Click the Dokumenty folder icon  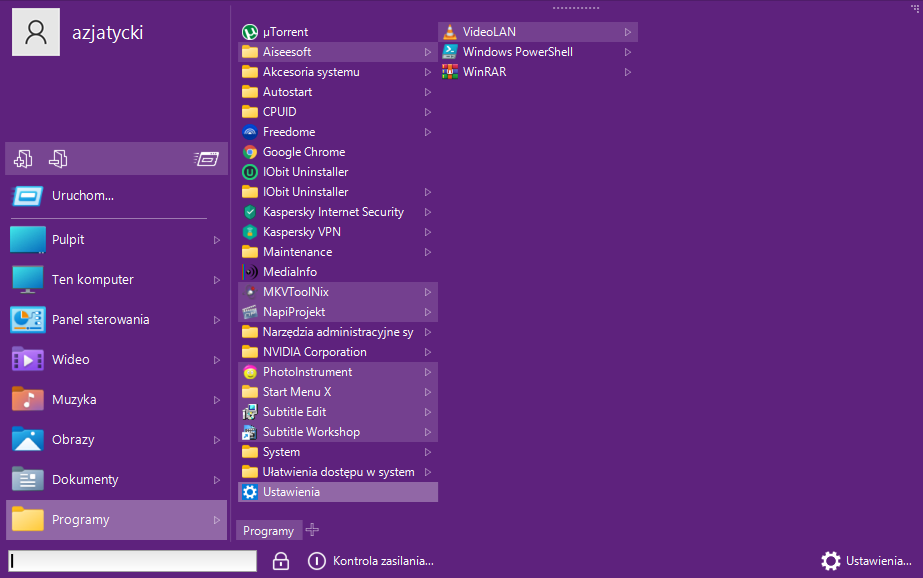(x=28, y=479)
